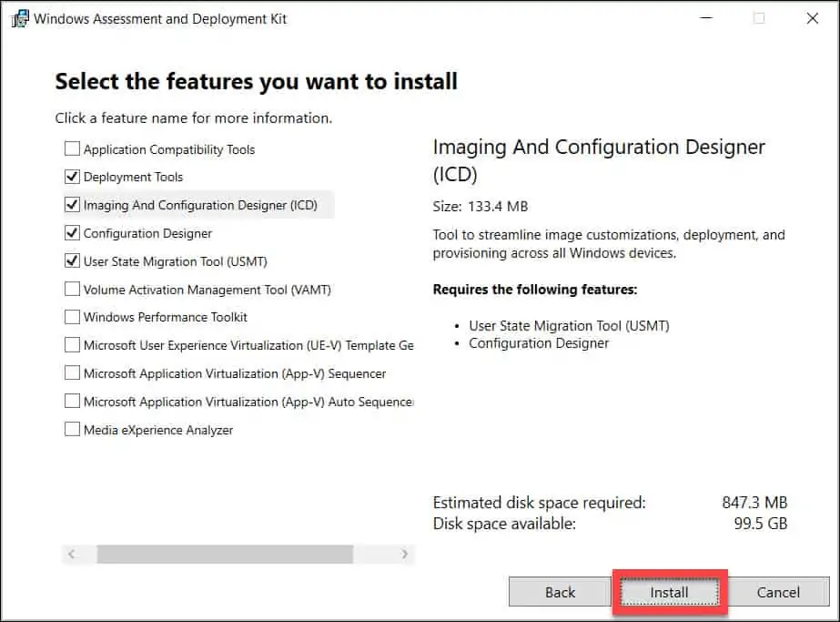Viewport: 840px width, 622px height.
Task: Enable the App-V Auto Sequencer checkbox
Action: (x=72, y=401)
